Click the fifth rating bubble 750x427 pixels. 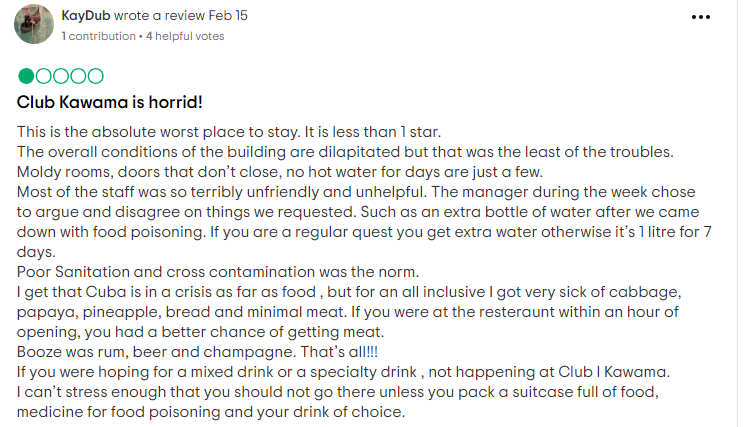coord(94,76)
